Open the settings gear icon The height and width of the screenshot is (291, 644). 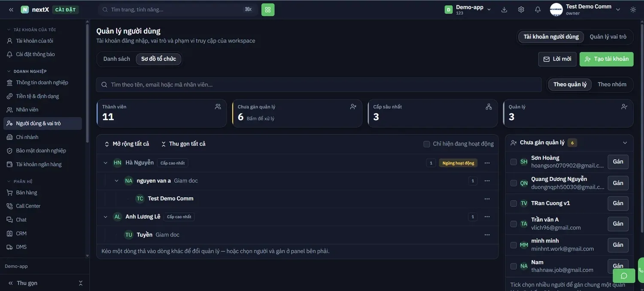[x=521, y=9]
